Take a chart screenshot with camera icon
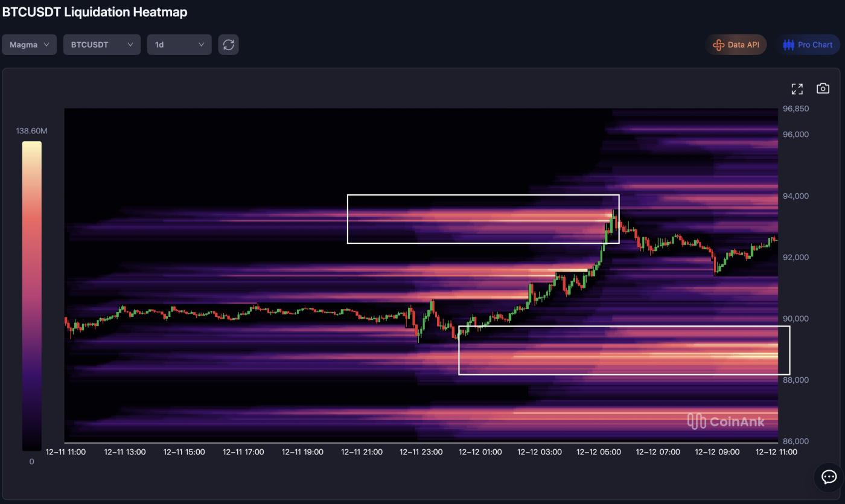The width and height of the screenshot is (845, 504). 823,89
